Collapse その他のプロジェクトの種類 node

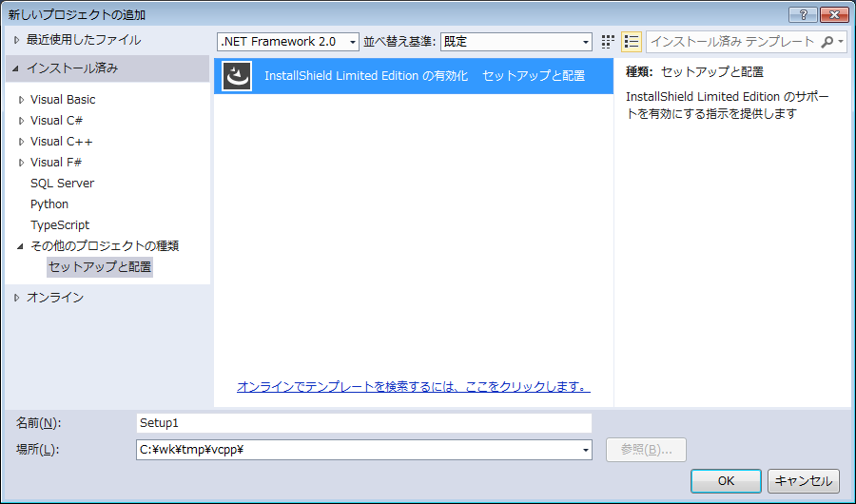click(21, 246)
